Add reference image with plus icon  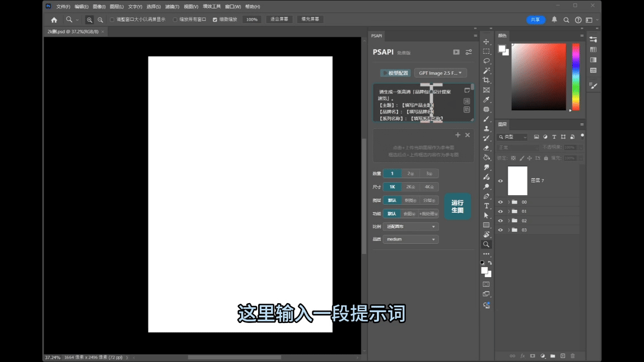coord(458,135)
